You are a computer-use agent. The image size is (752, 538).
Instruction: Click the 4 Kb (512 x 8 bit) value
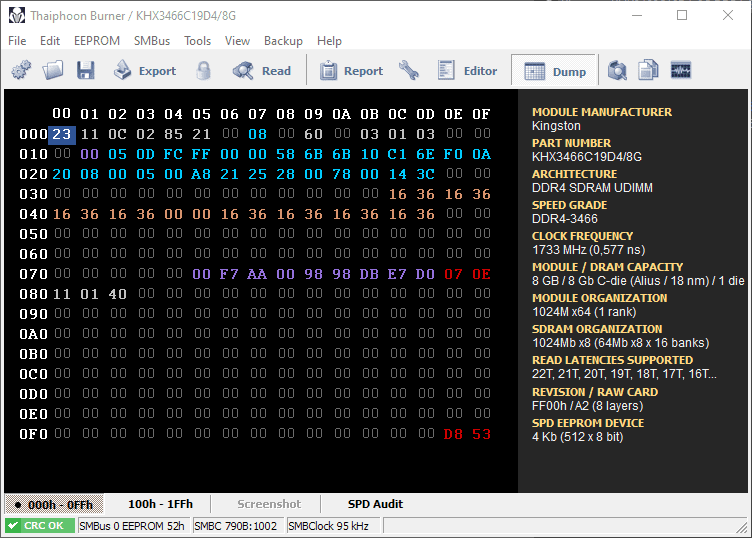point(577,437)
